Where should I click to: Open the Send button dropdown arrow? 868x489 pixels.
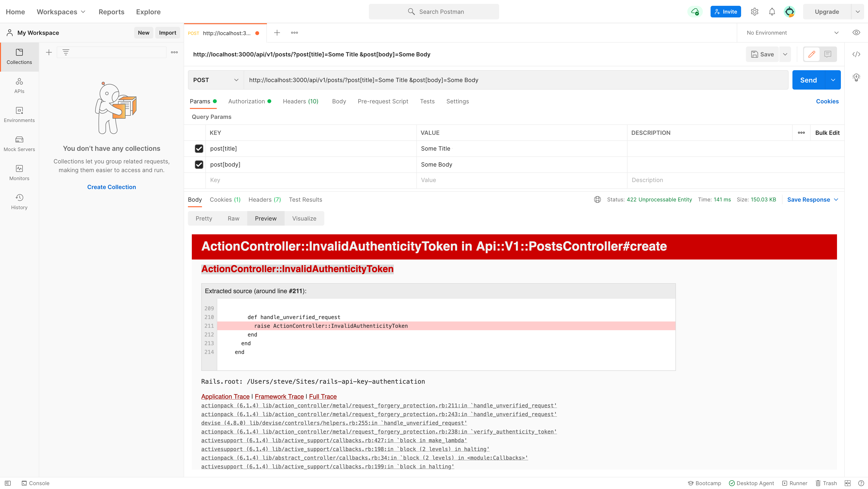833,80
